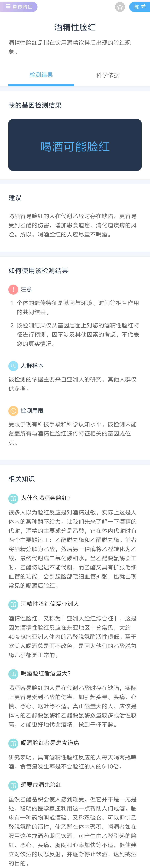Tap the 酒精性脸红 page title
Screen dimensions: 150x868
pyautogui.click(x=75, y=27)
